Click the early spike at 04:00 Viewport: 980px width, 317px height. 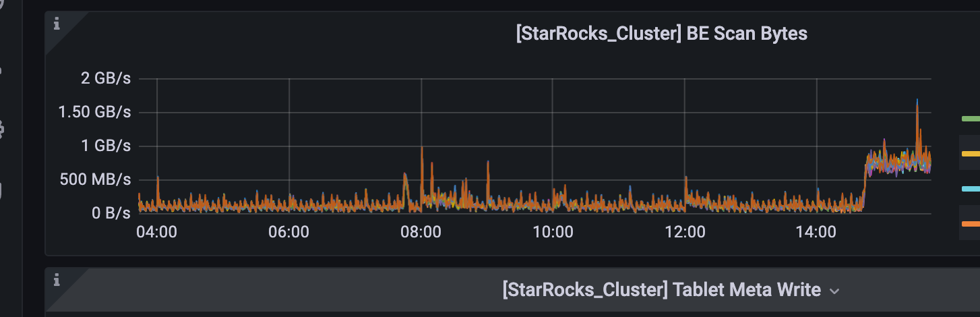[158, 177]
